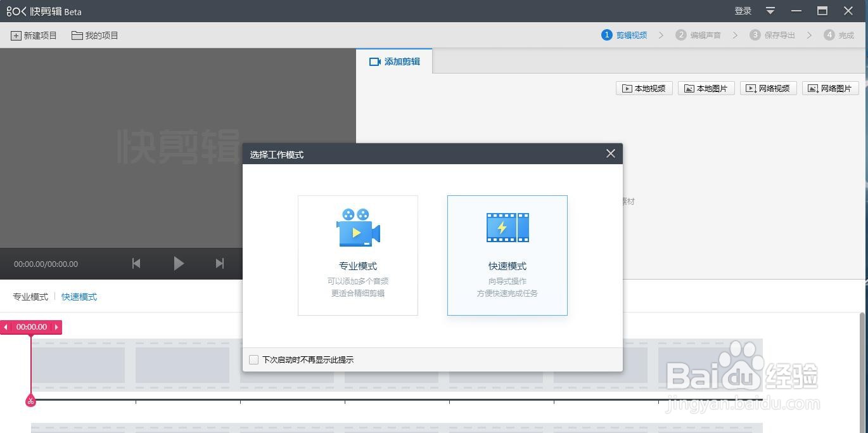Switch to the 添加剪辑 tab

(394, 61)
